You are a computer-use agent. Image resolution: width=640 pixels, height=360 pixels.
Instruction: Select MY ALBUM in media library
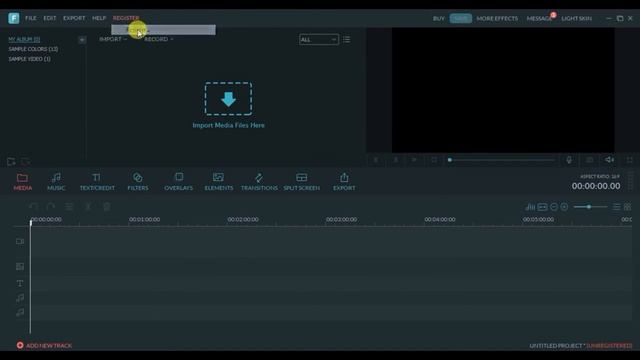[x=24, y=39]
